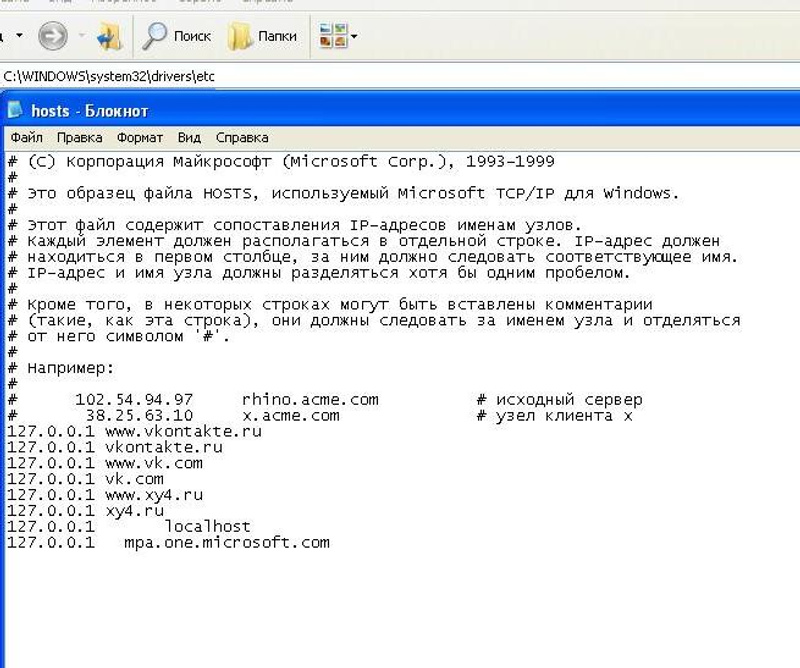Screen dimensions: 800x668
Task: Click the address bar path C:\WINDOWS\system32\drivers\etc
Action: point(109,77)
